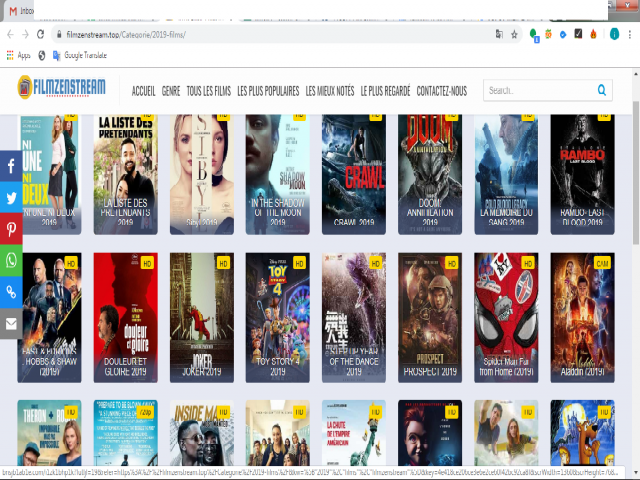Click the page vertical scrollbar thumb

pos(636,171)
